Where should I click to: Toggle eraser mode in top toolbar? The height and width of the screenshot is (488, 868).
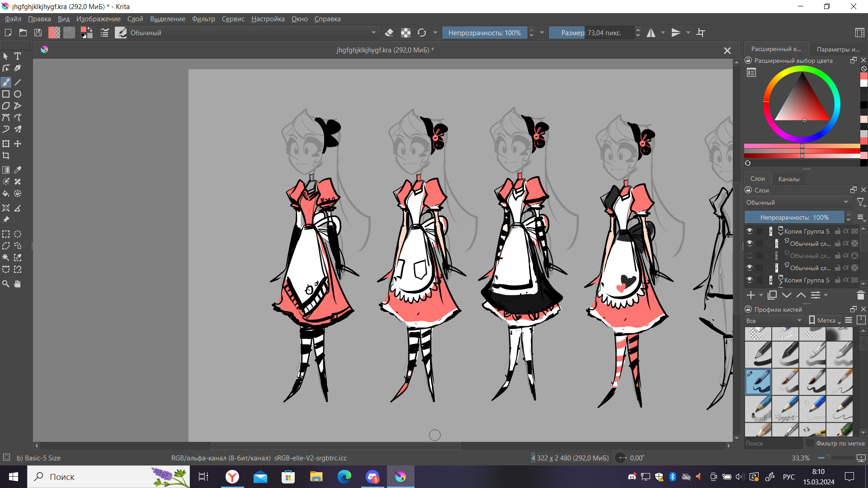(x=389, y=33)
